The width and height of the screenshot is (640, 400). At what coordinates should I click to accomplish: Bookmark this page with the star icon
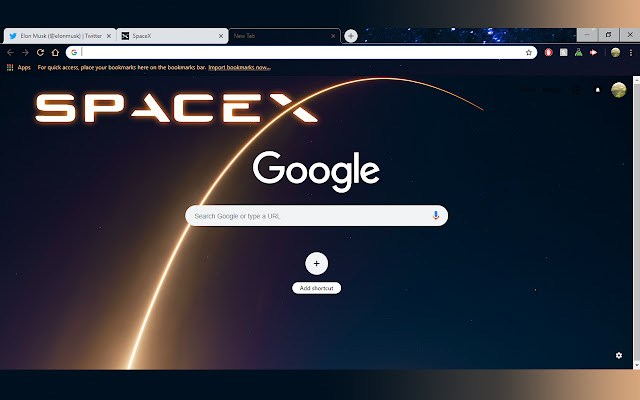click(x=529, y=52)
